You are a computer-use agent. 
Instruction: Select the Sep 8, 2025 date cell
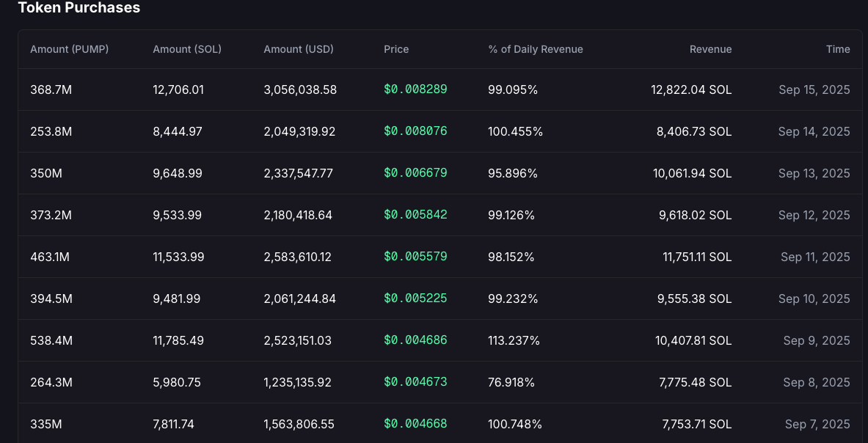pyautogui.click(x=816, y=382)
